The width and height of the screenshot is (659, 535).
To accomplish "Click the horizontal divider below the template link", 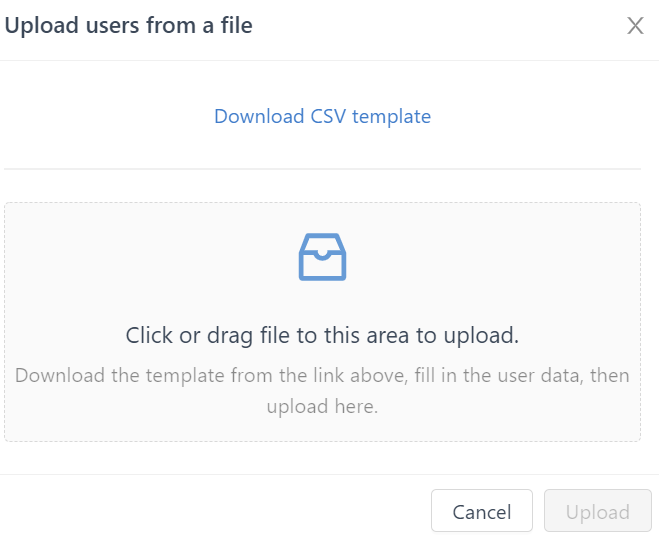I will point(322,169).
